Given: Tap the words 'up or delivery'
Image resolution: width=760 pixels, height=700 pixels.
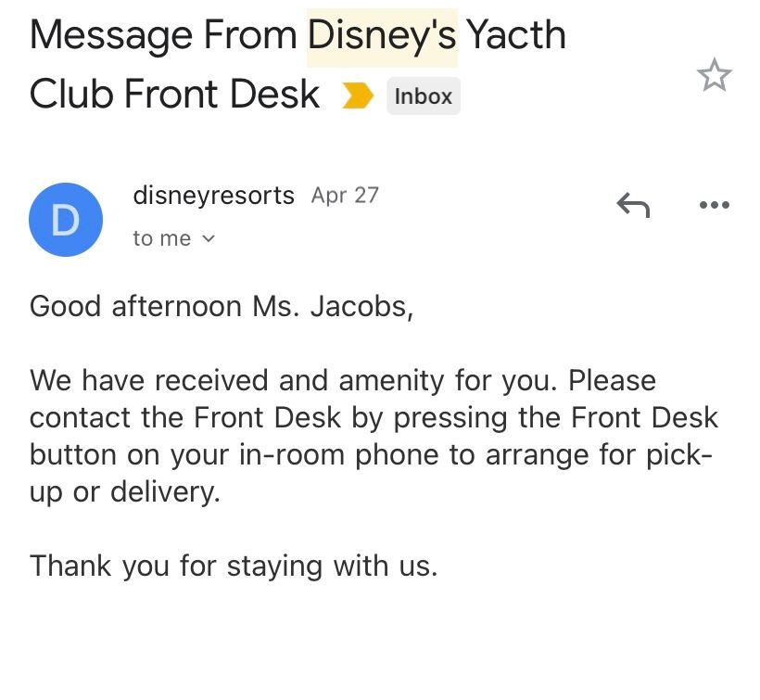Looking at the screenshot, I should (125, 492).
